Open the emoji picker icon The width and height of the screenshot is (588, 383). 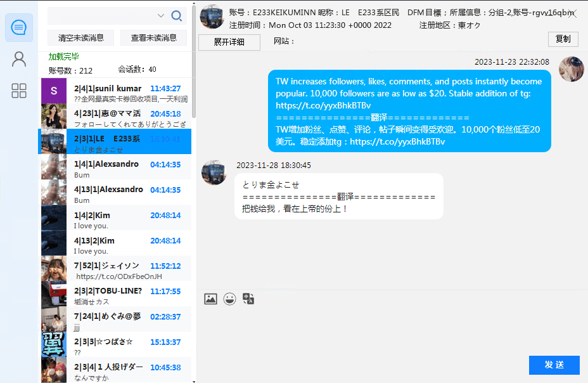pos(229,299)
